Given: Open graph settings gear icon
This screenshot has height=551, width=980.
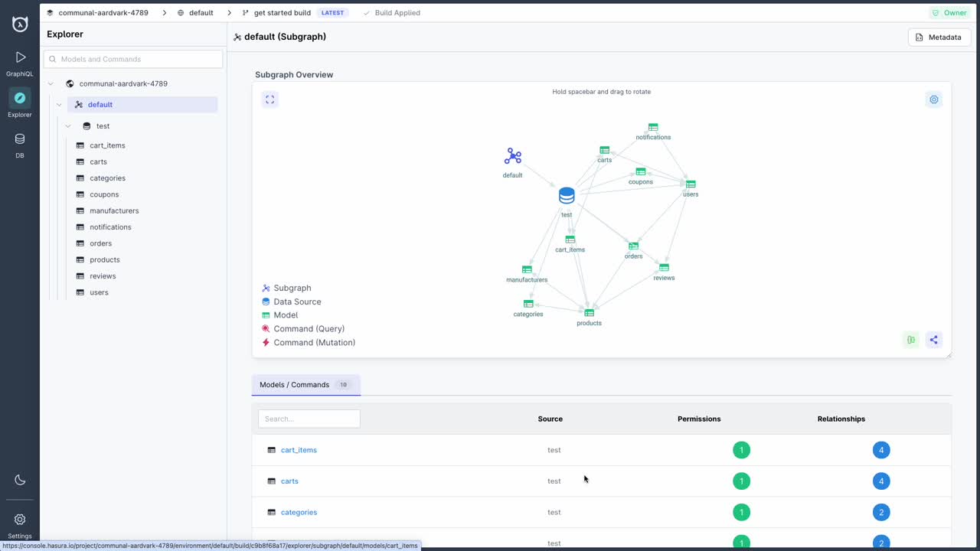Looking at the screenshot, I should pyautogui.click(x=933, y=99).
